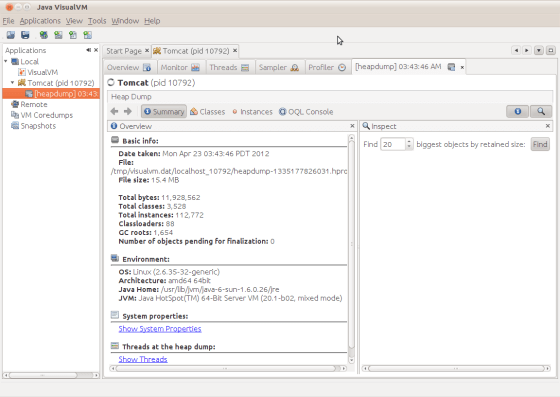The height and width of the screenshot is (397, 560).
Task: Click the System properties section icon
Action: click(115, 315)
